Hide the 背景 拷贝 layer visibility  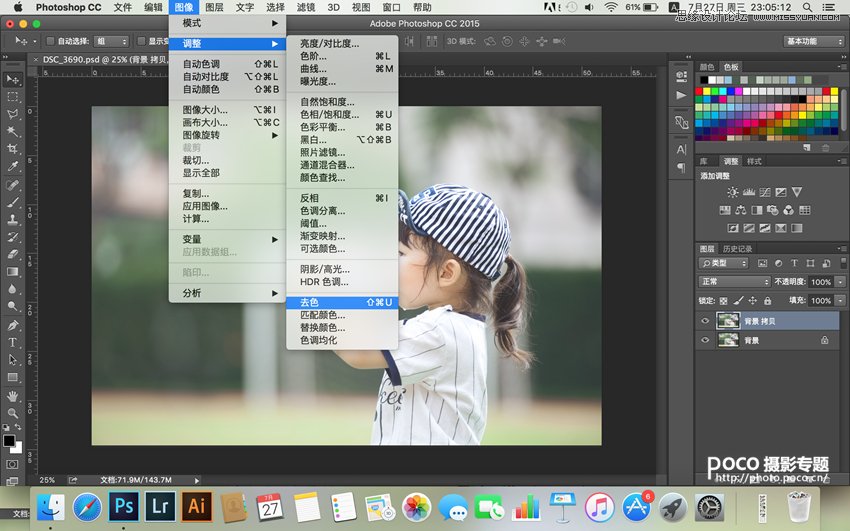705,321
